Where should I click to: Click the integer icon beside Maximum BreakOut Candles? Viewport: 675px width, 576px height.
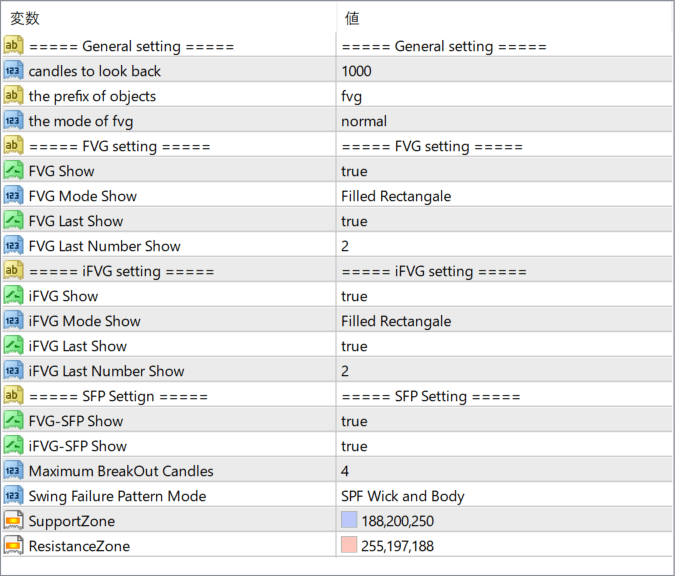pos(13,471)
